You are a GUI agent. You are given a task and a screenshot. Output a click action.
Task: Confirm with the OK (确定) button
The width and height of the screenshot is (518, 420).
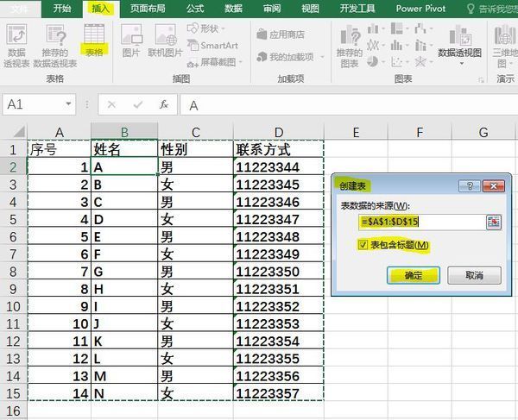413,275
